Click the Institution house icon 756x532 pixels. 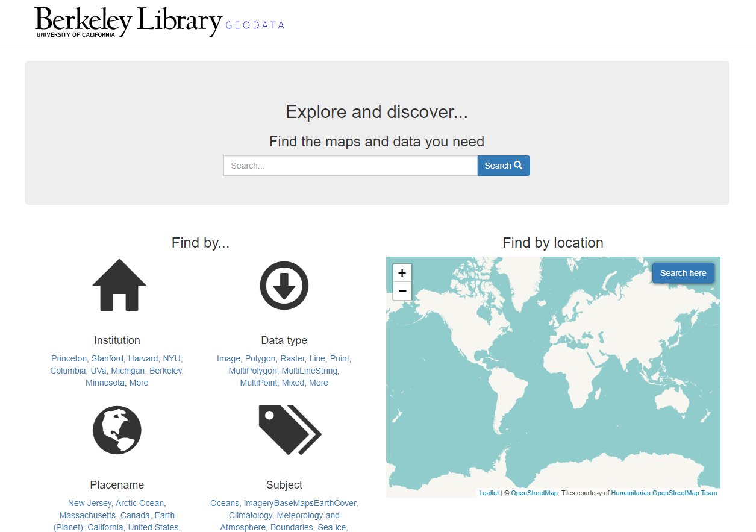click(119, 285)
